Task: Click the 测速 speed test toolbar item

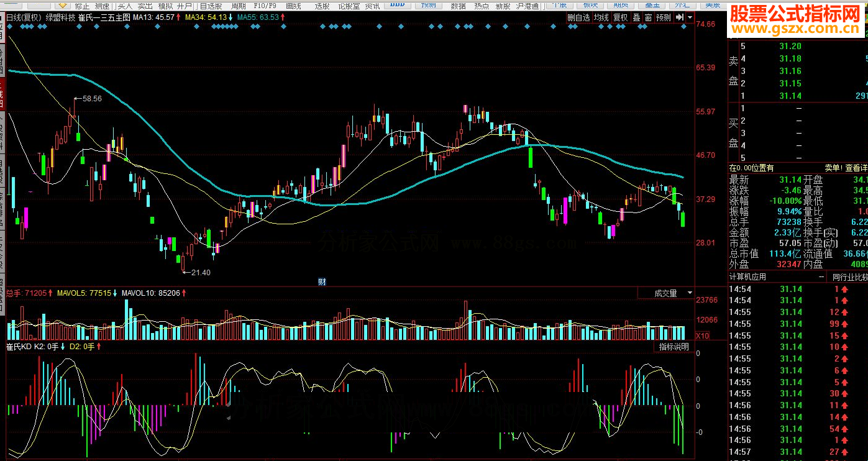Action: click(x=102, y=6)
